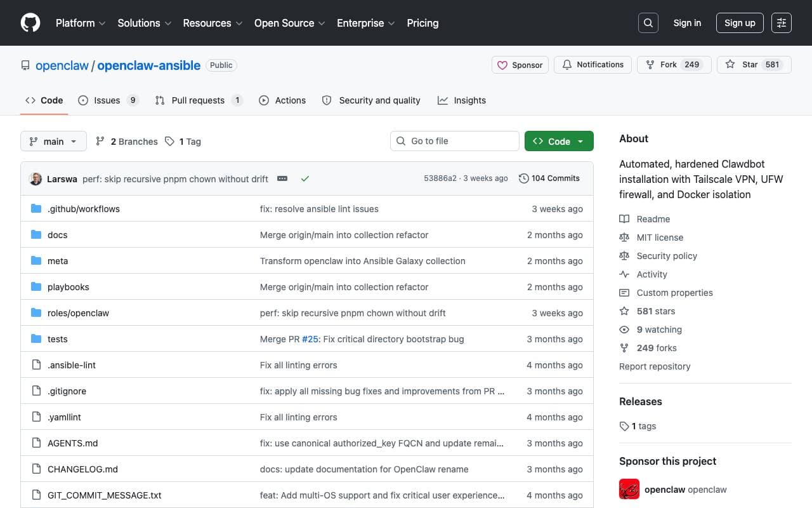Click the Sign up button
Image resolution: width=812 pixels, height=508 pixels.
(x=740, y=23)
